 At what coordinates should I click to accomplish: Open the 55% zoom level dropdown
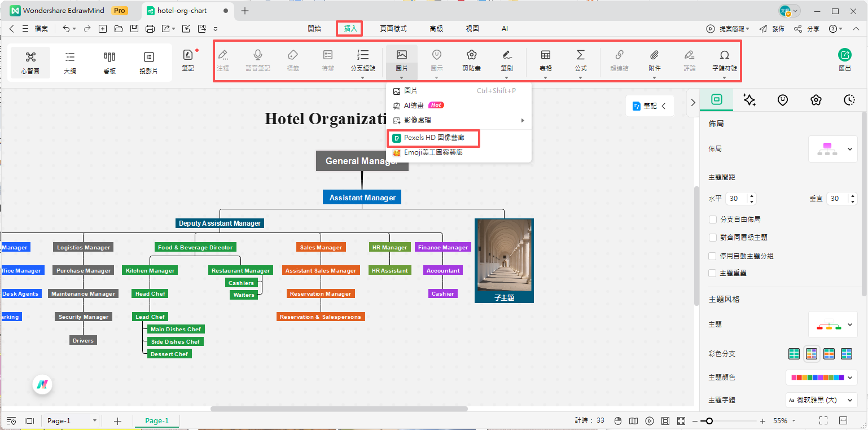[784, 421]
